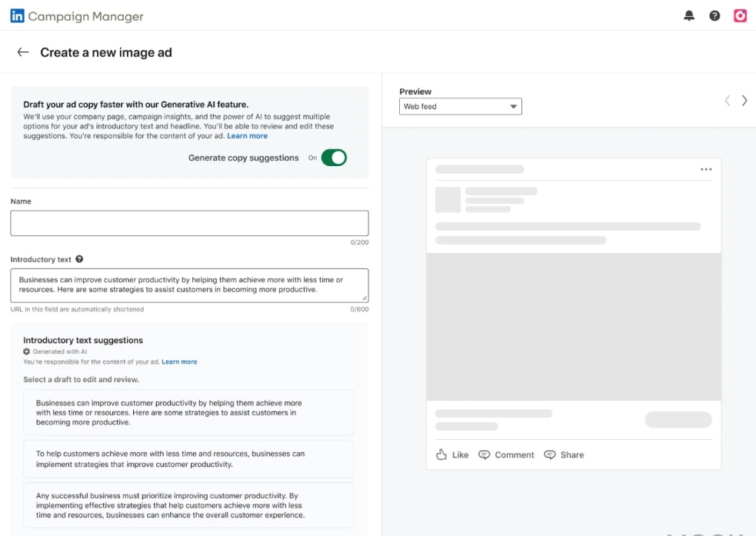Select draft starting 'Any successful business must'
756x536 pixels.
(188, 505)
